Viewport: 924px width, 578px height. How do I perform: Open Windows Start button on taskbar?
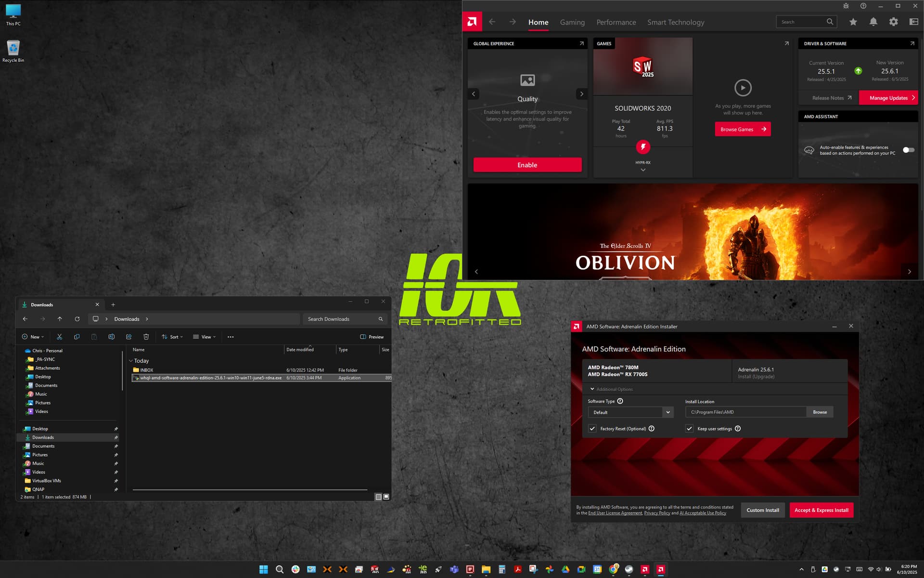264,569
